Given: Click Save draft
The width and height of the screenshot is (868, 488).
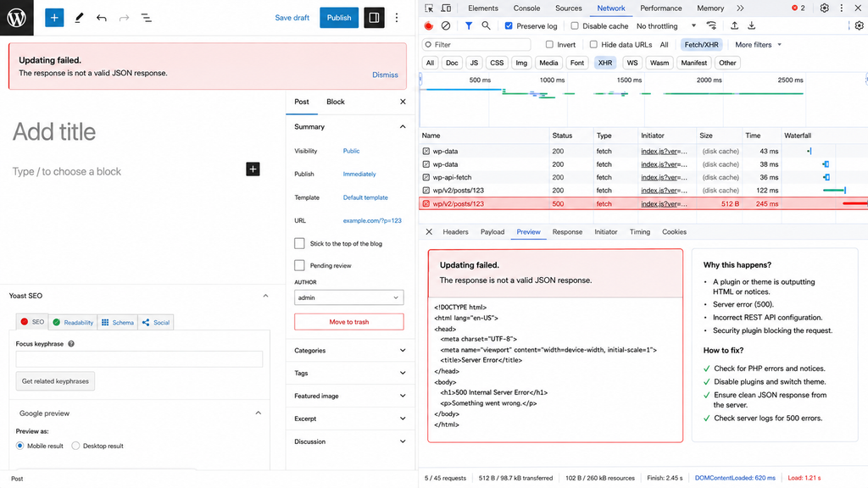Looking at the screenshot, I should (x=292, y=18).
